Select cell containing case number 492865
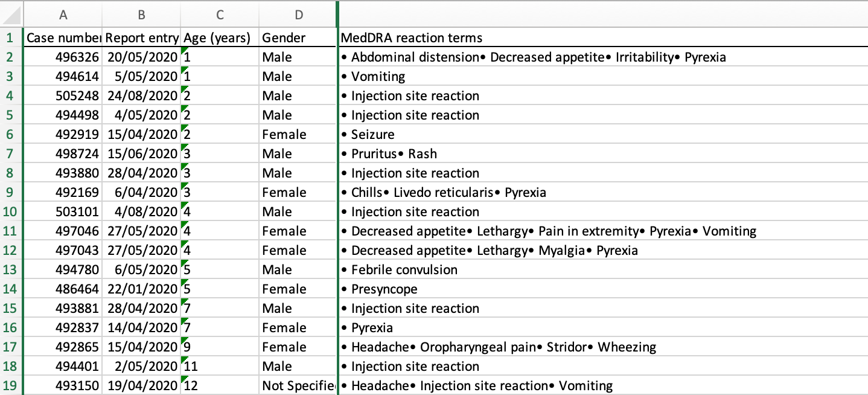 click(x=63, y=347)
